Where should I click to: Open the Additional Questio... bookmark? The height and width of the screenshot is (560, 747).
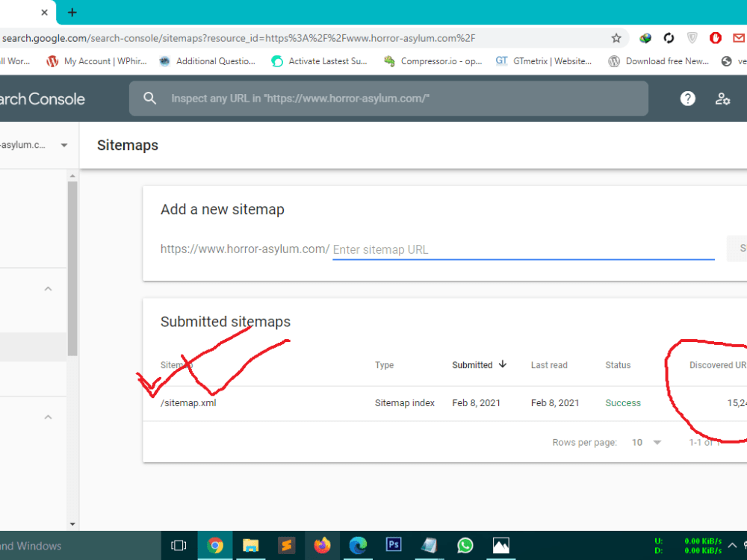pos(207,61)
